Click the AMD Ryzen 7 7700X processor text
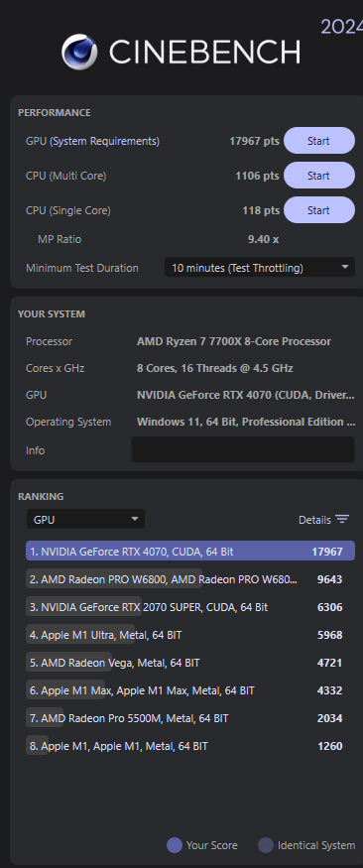363x868 pixels. pos(234,341)
